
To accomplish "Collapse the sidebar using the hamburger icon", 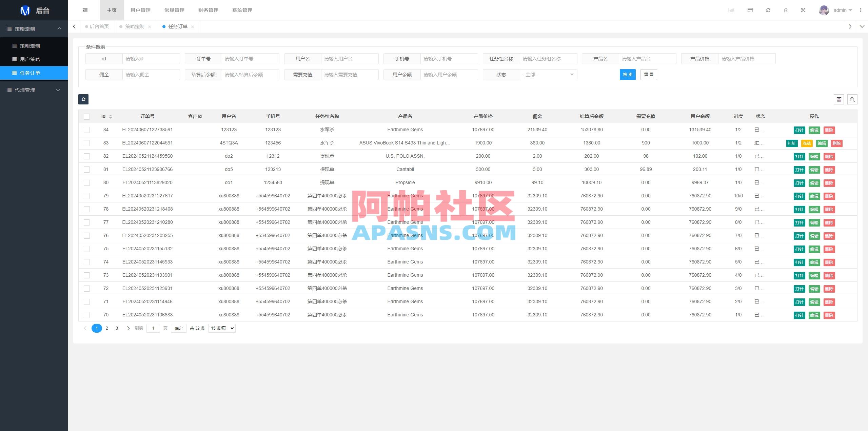I will coord(85,10).
